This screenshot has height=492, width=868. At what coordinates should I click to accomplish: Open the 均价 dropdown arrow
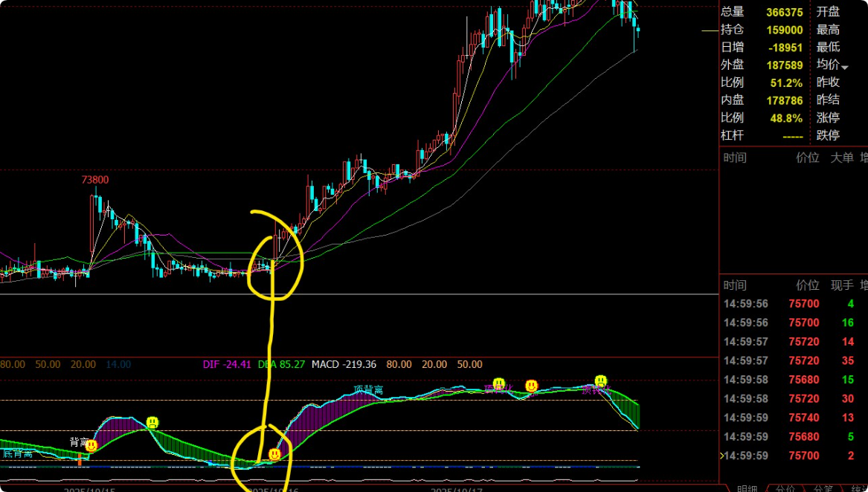coord(844,67)
